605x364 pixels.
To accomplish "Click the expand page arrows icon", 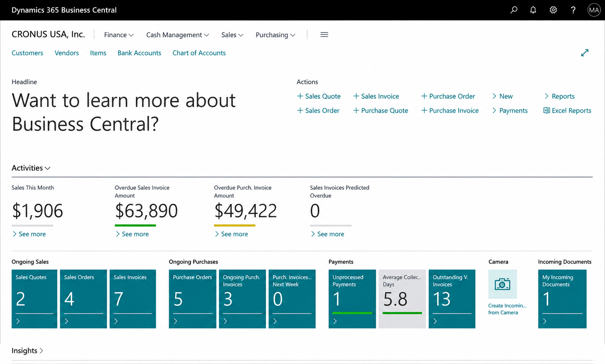I will (x=585, y=53).
